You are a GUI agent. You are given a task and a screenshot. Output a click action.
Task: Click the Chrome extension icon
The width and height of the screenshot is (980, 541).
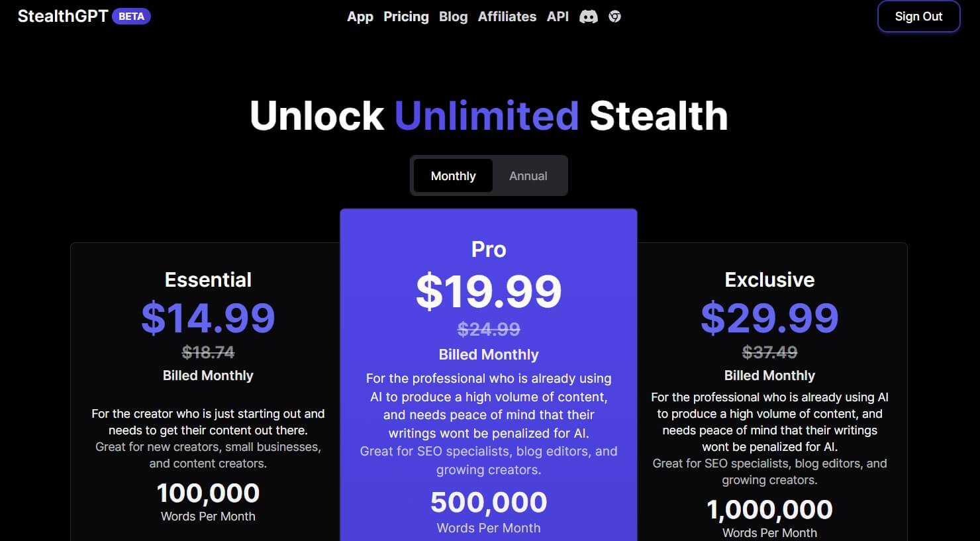click(x=615, y=17)
